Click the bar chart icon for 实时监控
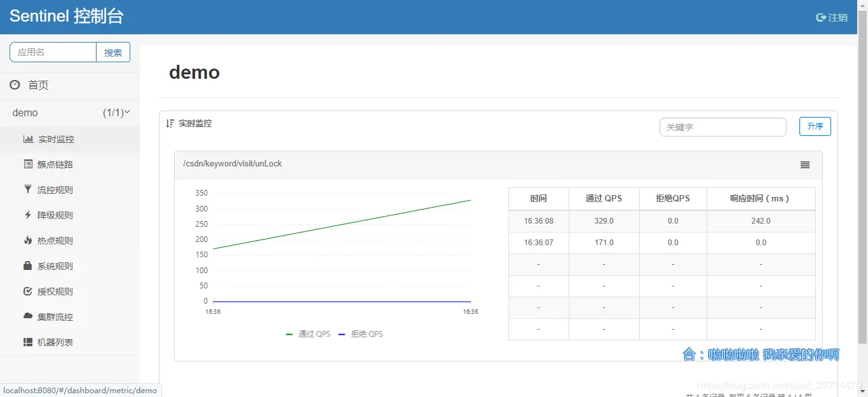The width and height of the screenshot is (868, 397). (x=29, y=139)
